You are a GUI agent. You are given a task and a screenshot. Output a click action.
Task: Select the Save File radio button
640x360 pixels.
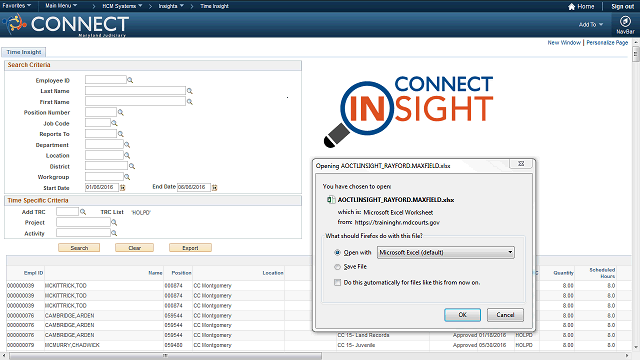(337, 267)
